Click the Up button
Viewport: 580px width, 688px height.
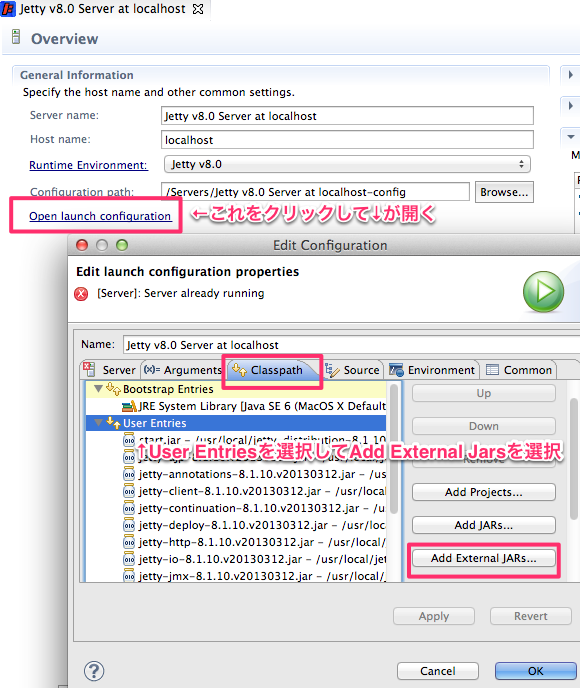483,393
